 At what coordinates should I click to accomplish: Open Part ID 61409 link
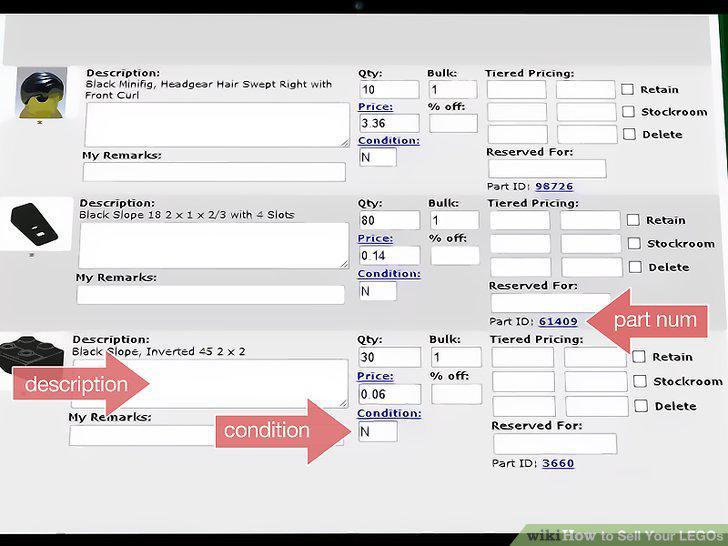(558, 321)
